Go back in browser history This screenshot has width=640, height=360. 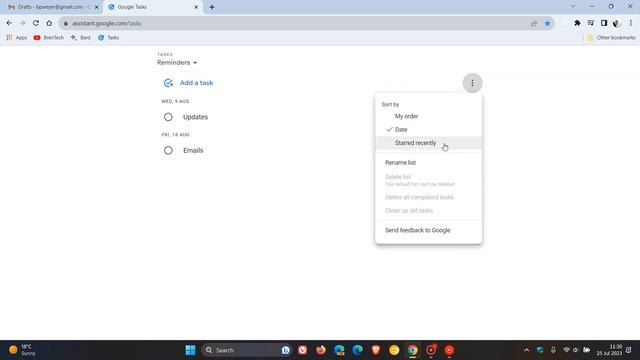[9, 23]
